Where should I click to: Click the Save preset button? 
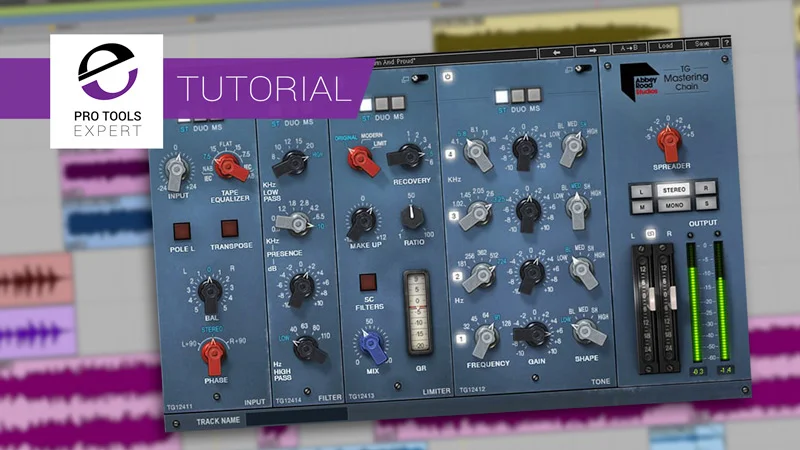(702, 44)
